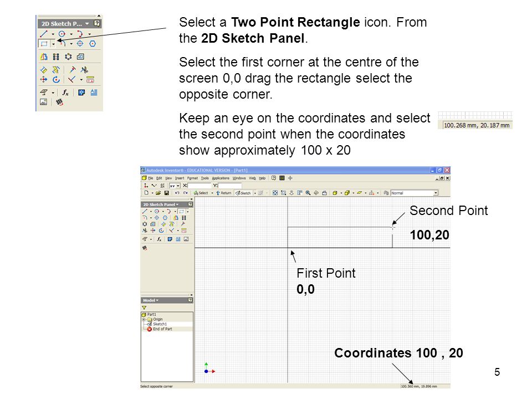Expand Rectangle tool dropdown arrow in enlarged panel
532x399 pixels.
click(53, 44)
